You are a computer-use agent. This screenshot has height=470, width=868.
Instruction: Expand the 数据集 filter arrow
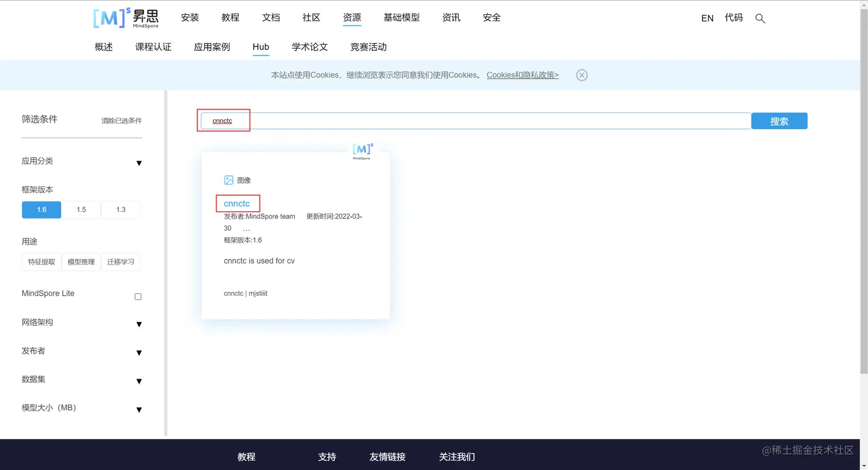(x=139, y=382)
